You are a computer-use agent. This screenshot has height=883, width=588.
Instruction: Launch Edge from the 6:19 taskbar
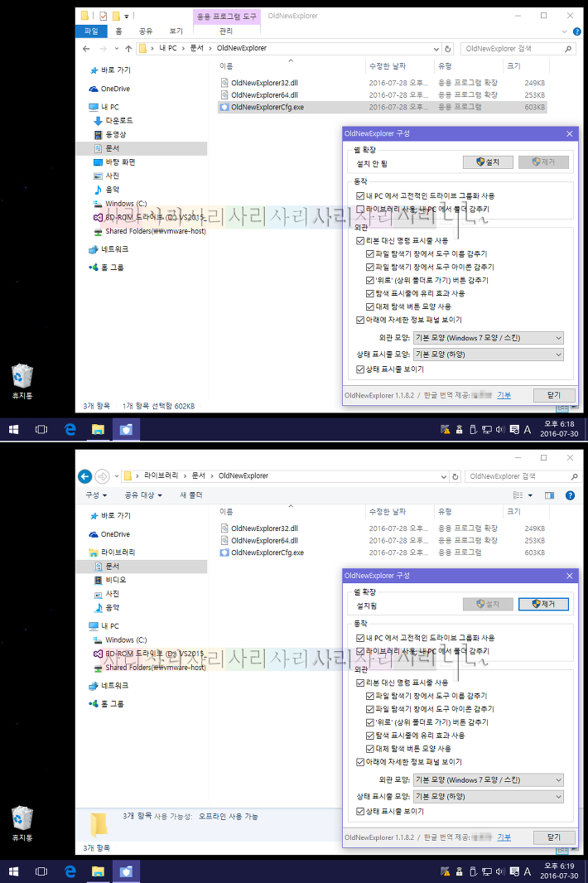(70, 871)
